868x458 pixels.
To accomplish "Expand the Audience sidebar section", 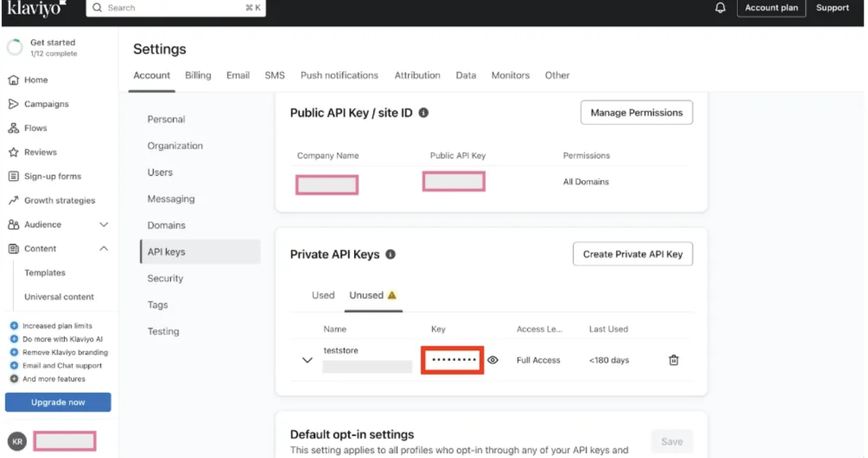I will [x=103, y=225].
